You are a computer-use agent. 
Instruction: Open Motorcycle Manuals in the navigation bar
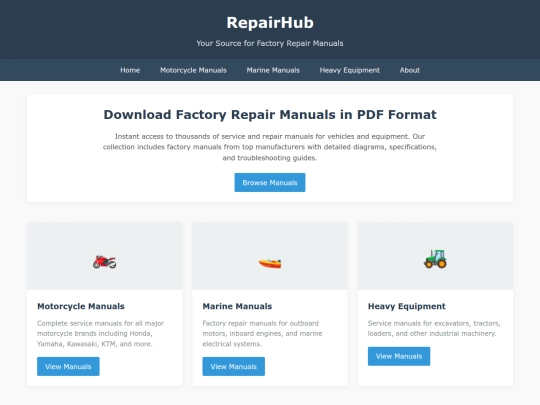click(193, 70)
